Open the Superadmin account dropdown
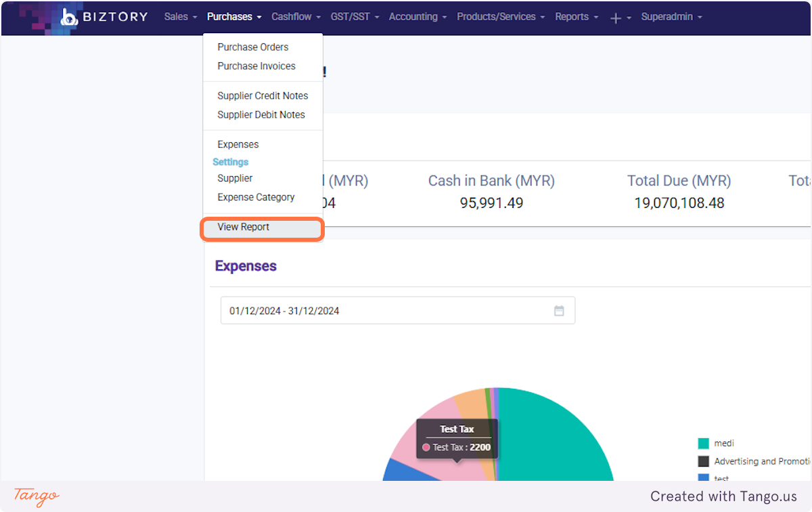Image resolution: width=812 pixels, height=512 pixels. [x=671, y=17]
